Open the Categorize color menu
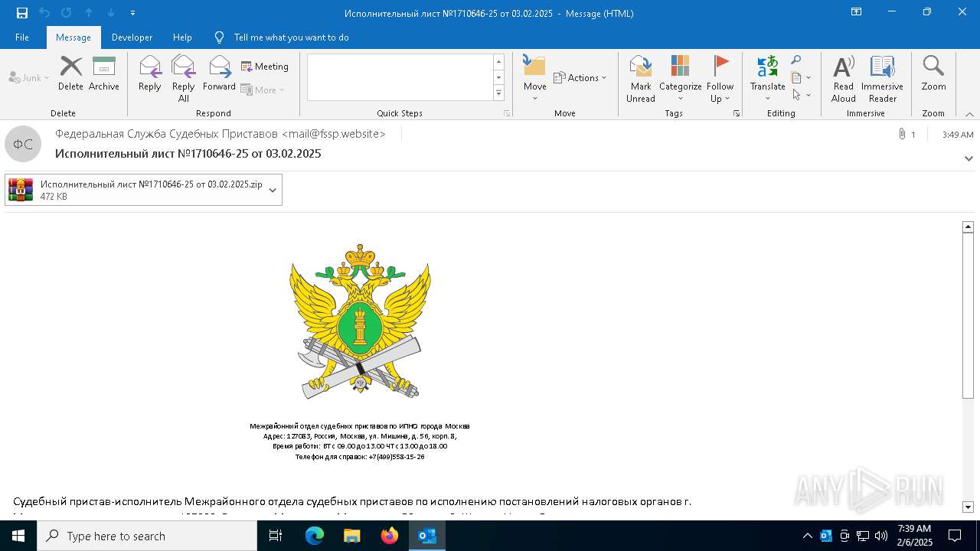980x551 pixels. click(681, 78)
